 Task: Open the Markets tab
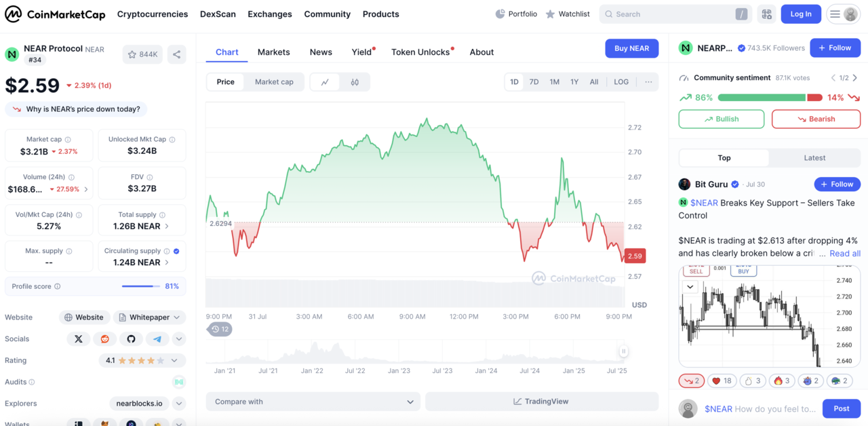273,52
